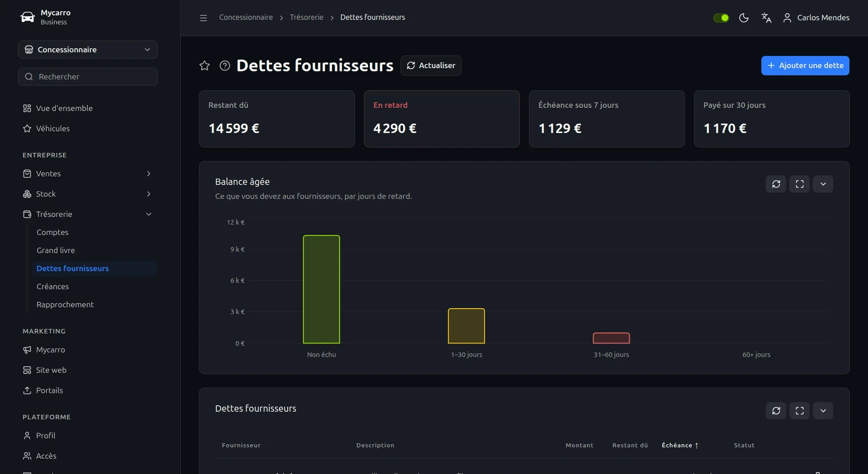Open Trésorerie breadcrumb link
The image size is (868, 474).
[x=306, y=18]
